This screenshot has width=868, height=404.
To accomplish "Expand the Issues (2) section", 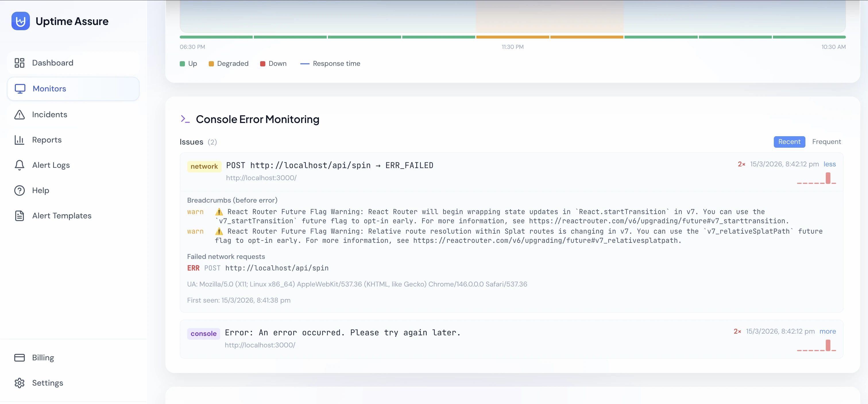I will point(198,142).
